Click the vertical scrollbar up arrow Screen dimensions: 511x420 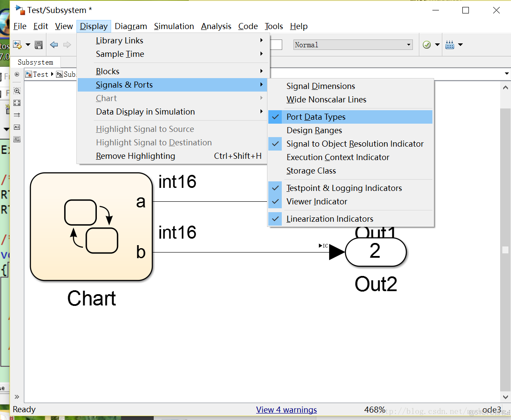click(505, 88)
